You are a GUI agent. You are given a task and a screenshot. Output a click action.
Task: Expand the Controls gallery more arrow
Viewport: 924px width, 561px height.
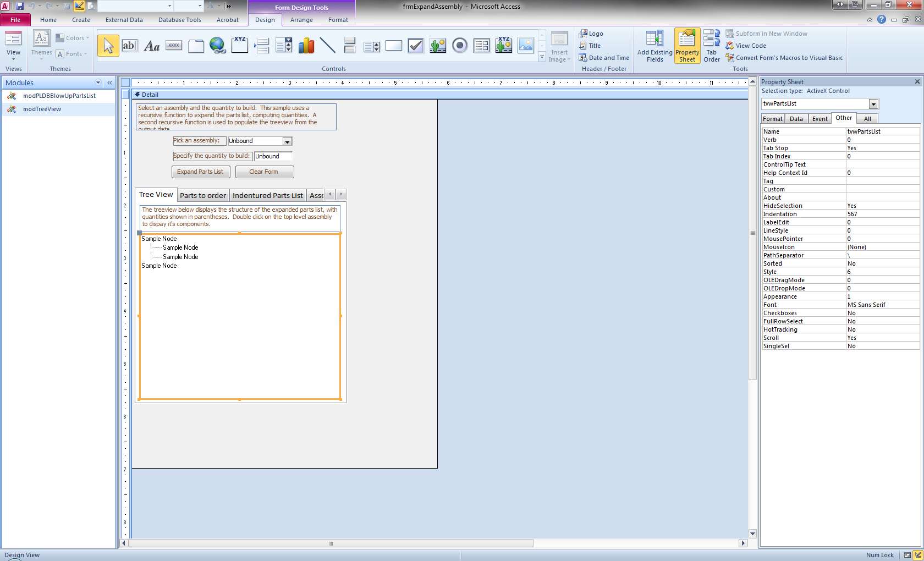pyautogui.click(x=542, y=57)
